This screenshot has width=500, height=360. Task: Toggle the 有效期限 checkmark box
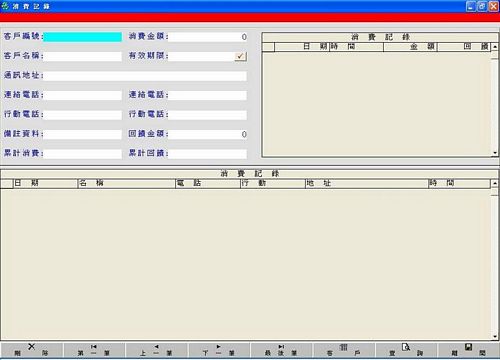coord(240,56)
